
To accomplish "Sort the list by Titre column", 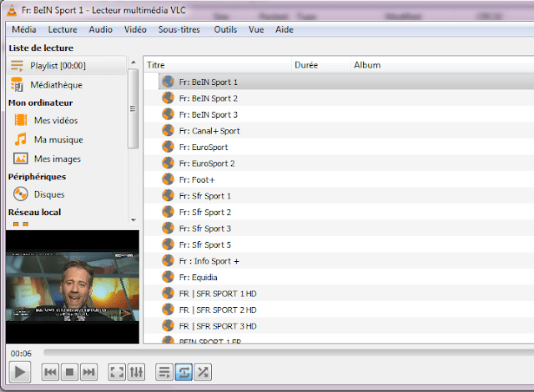I will pyautogui.click(x=217, y=65).
